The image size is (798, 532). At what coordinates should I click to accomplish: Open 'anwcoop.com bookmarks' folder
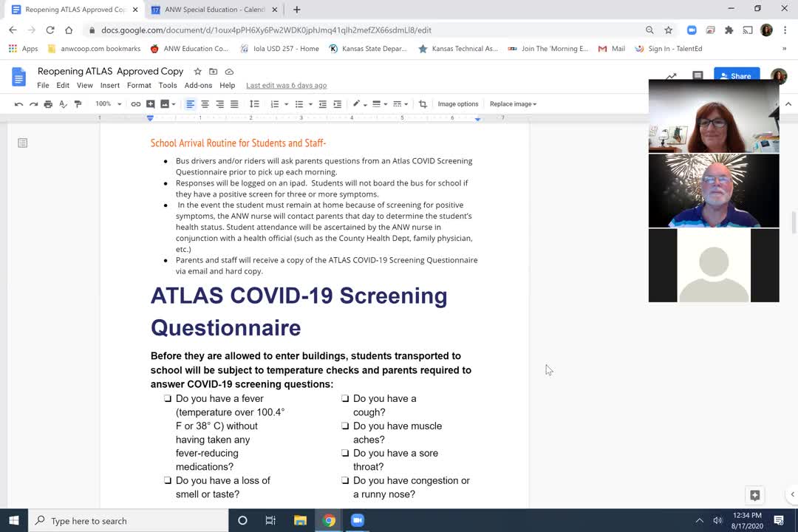click(x=94, y=49)
